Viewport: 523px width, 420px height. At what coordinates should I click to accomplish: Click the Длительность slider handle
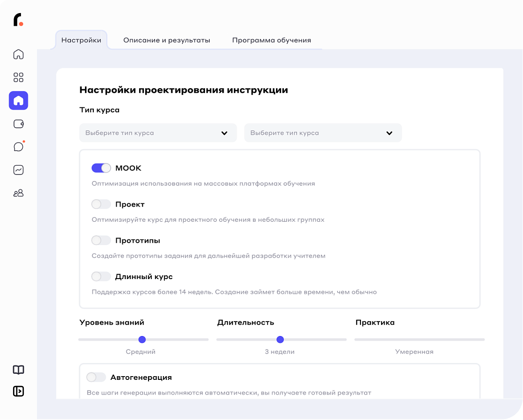(x=280, y=340)
